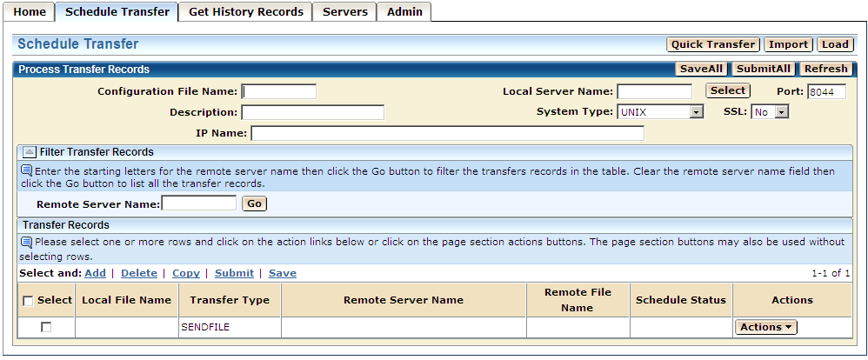Screen dimensions: 868x360
Task: Refresh the transfer records
Action: click(x=825, y=69)
